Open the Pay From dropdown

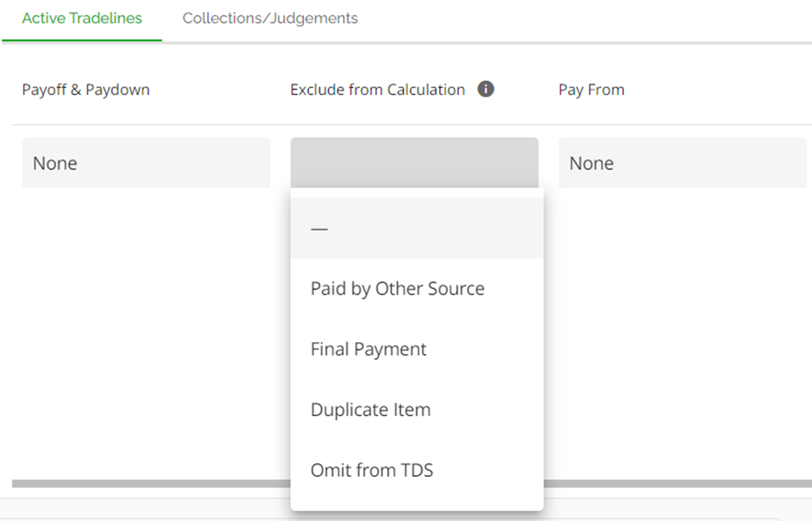click(683, 163)
